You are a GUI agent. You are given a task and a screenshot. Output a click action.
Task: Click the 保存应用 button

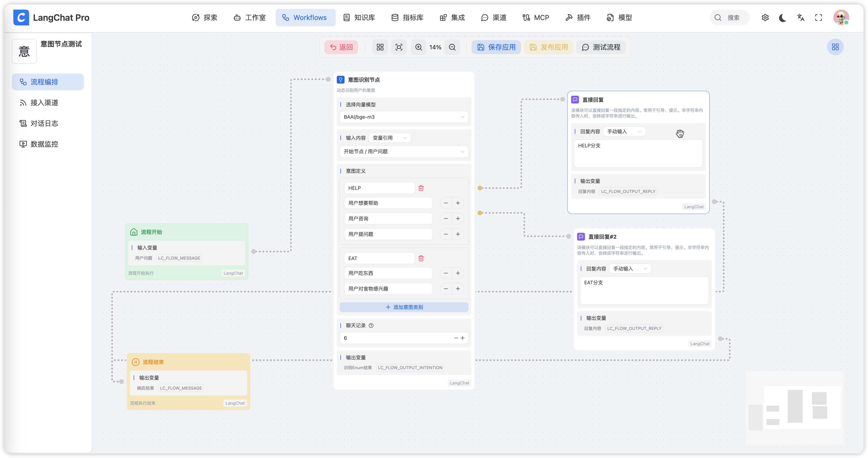(496, 47)
